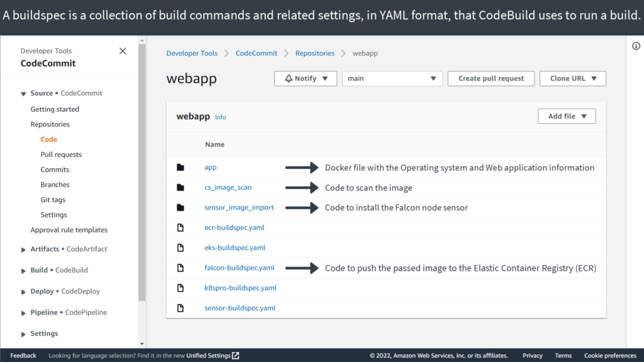Click the file icon beside sensor-buildspec.yaml
This screenshot has width=644, height=362.
tap(180, 308)
